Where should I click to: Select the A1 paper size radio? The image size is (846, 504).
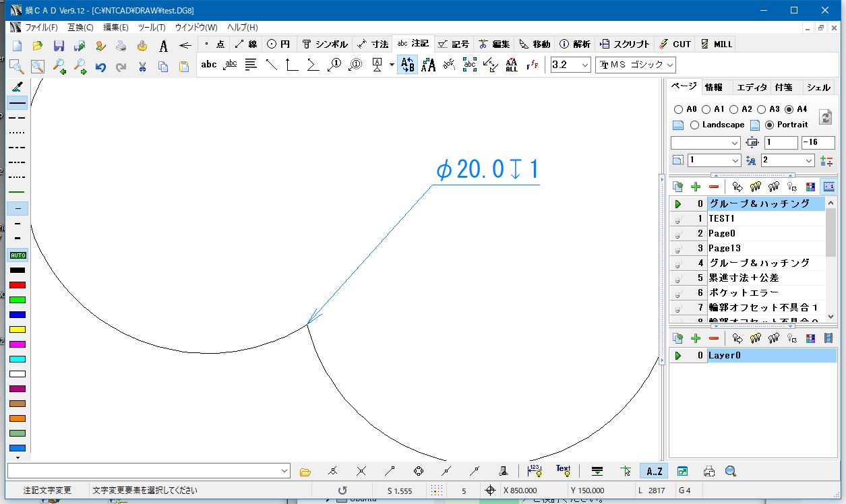706,109
